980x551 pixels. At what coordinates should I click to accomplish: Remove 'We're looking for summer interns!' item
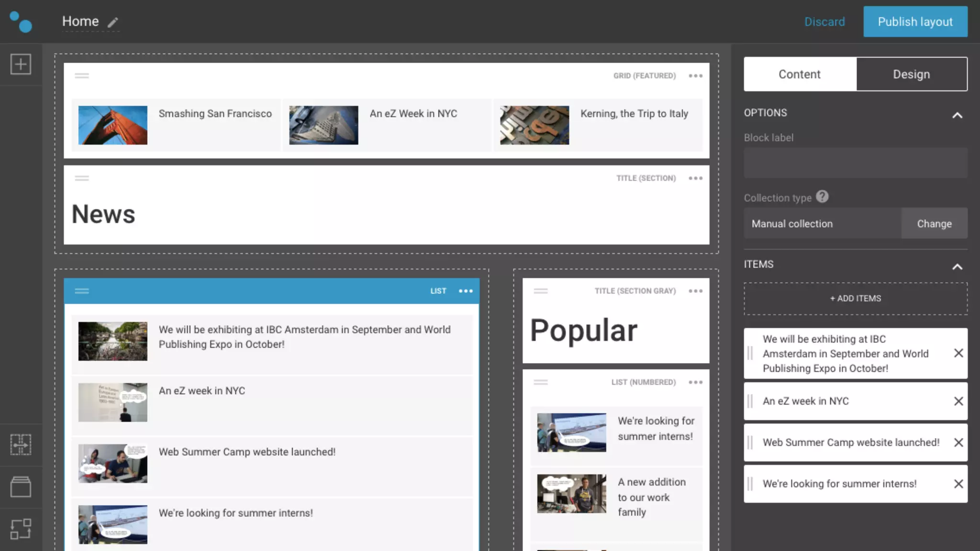[x=958, y=484]
